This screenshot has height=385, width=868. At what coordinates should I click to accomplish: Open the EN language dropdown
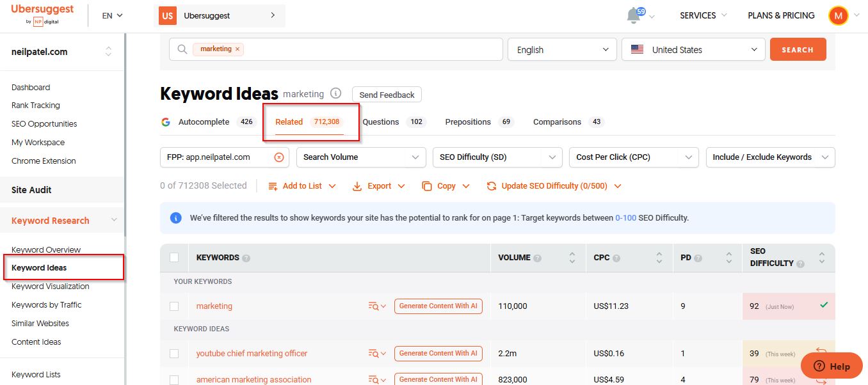(x=112, y=15)
